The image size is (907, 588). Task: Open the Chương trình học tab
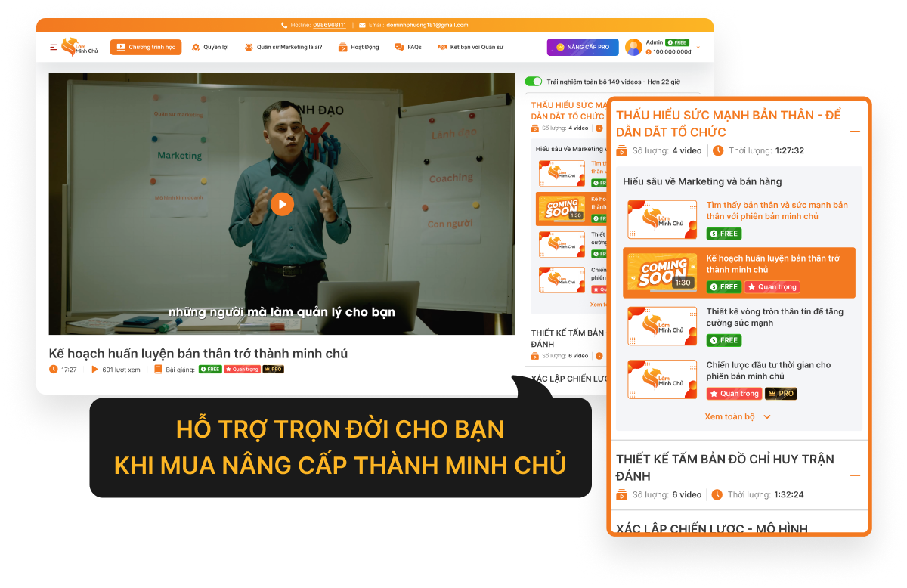pyautogui.click(x=145, y=47)
